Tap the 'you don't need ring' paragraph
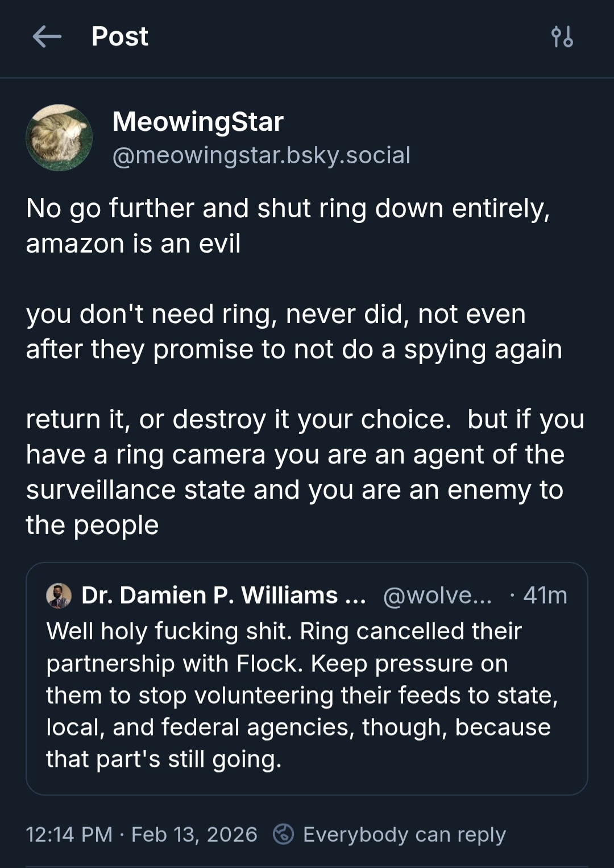This screenshot has height=868, width=614. pyautogui.click(x=293, y=332)
